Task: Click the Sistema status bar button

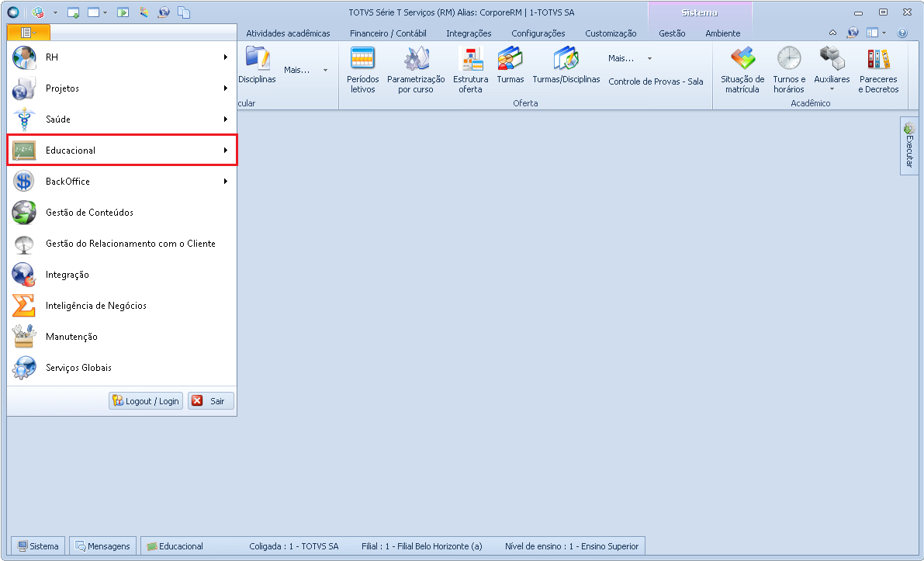Action: [38, 546]
